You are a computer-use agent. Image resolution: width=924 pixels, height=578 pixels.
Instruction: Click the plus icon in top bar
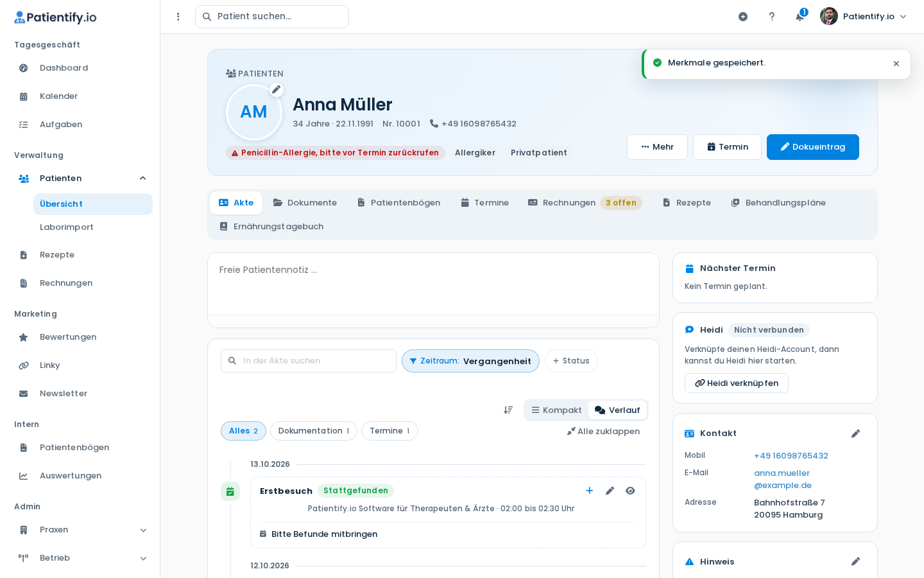(x=743, y=17)
